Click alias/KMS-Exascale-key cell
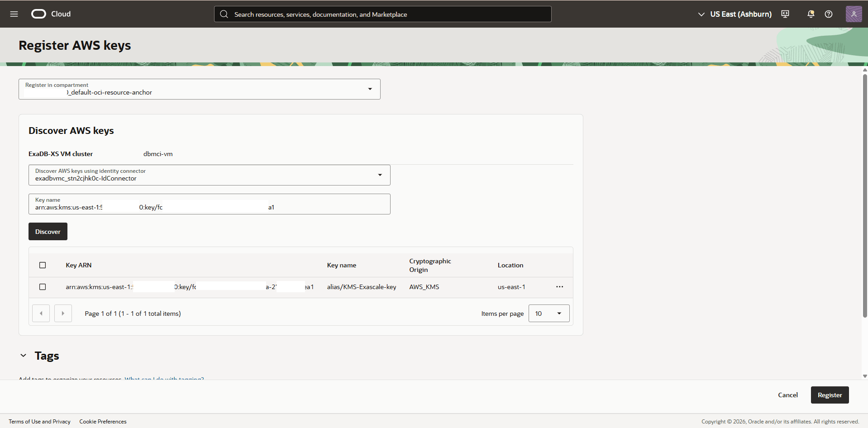The height and width of the screenshot is (428, 868). coord(362,287)
